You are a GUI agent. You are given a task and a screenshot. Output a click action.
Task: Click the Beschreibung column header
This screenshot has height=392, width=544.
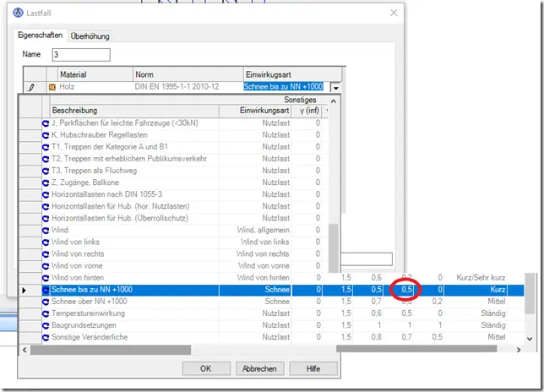[135, 111]
